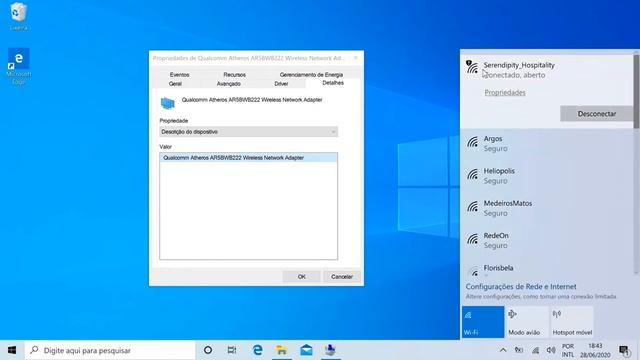Open the Windows Start menu
The height and width of the screenshot is (360, 640).
click(x=12, y=350)
